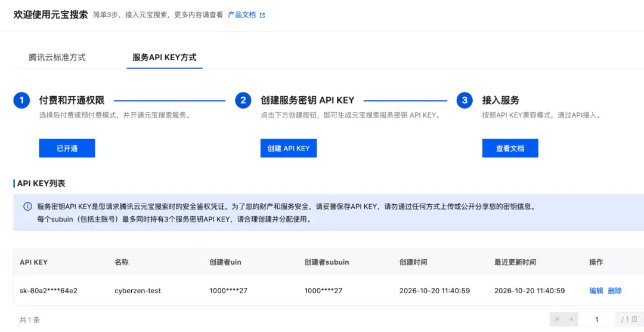The height and width of the screenshot is (332, 644).
Task: Delete the cyberzen-test key via 删除
Action: point(614,290)
